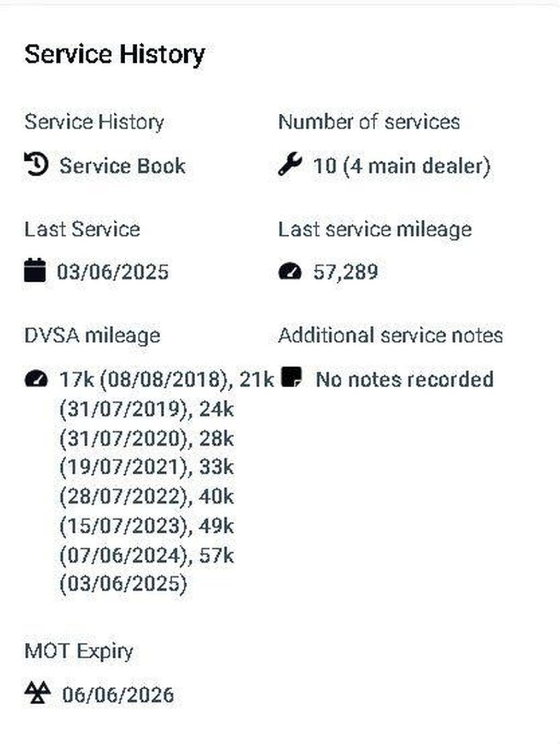Click the MOT triangle icon
The width and height of the screenshot is (560, 744).
38,694
